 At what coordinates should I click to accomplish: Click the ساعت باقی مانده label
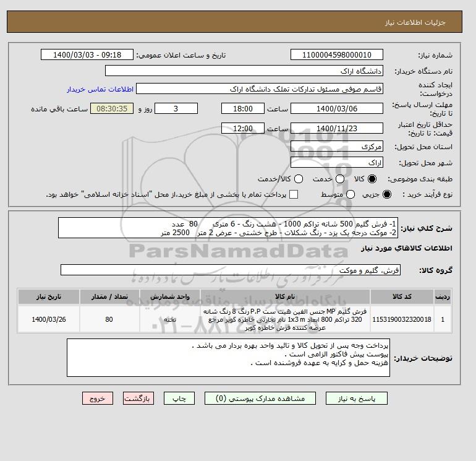coord(59,109)
